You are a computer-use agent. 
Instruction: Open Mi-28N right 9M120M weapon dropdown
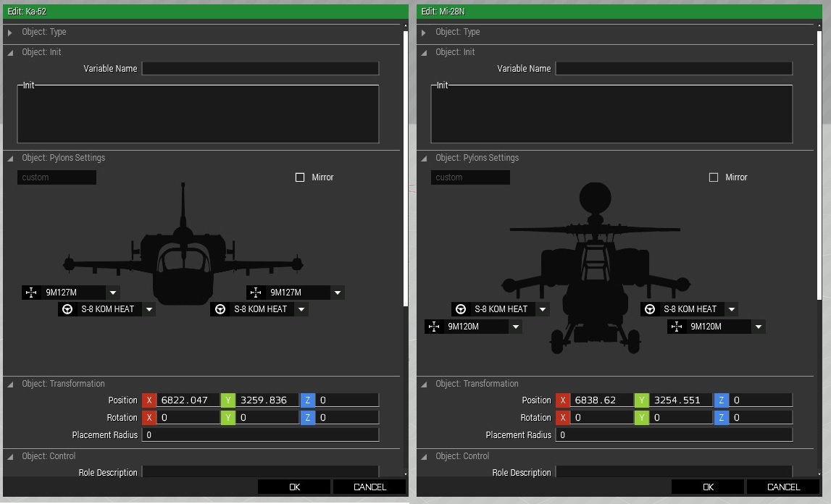click(758, 327)
